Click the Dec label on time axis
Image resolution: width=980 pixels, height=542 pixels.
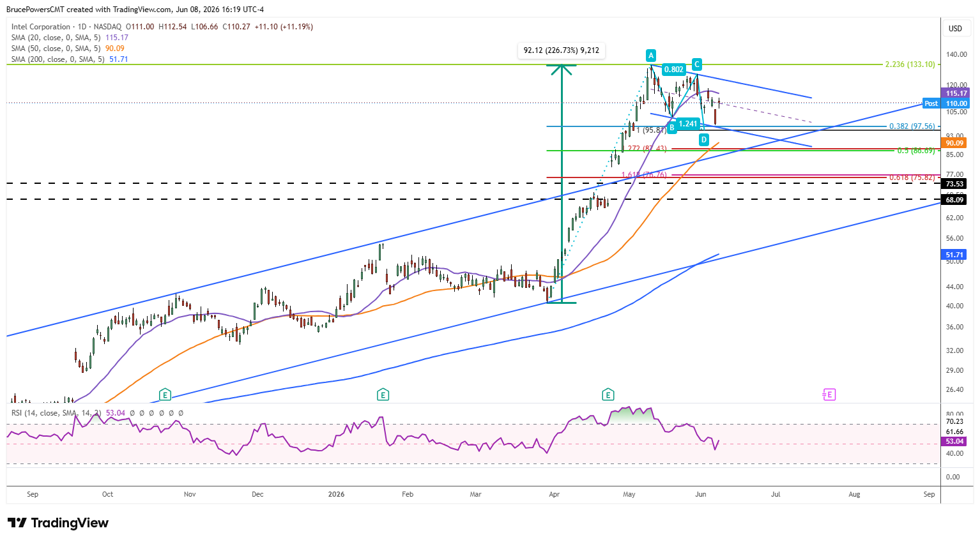click(257, 494)
